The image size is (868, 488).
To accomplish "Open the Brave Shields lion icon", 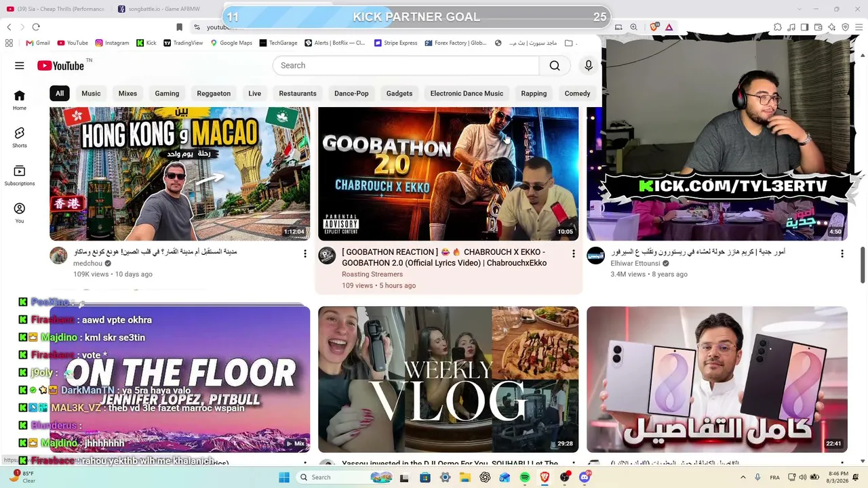I will click(x=654, y=27).
